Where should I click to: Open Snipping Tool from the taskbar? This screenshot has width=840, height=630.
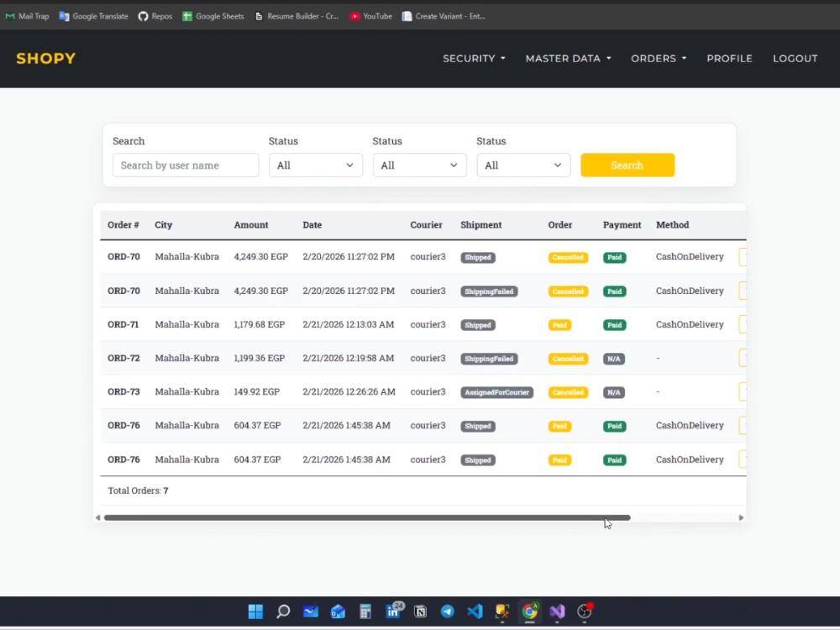pyautogui.click(x=502, y=612)
